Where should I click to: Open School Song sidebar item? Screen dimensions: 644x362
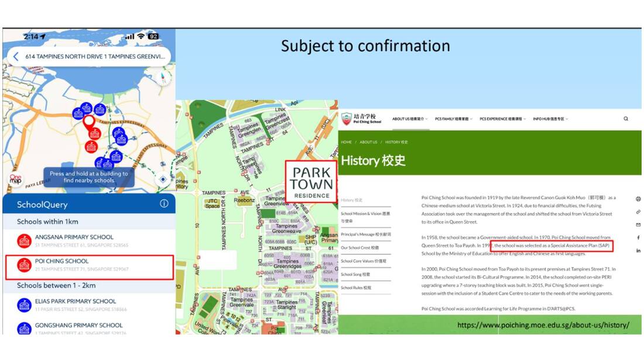[x=356, y=274]
